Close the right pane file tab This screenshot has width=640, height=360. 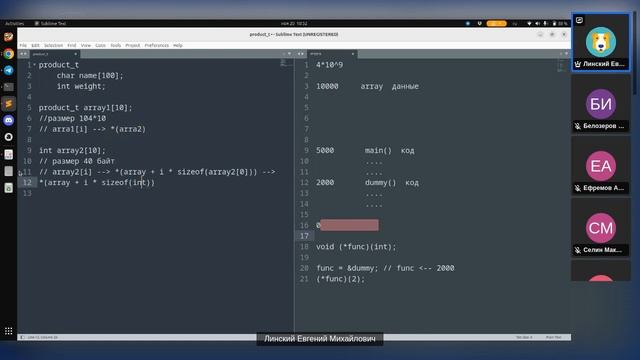coord(353,54)
